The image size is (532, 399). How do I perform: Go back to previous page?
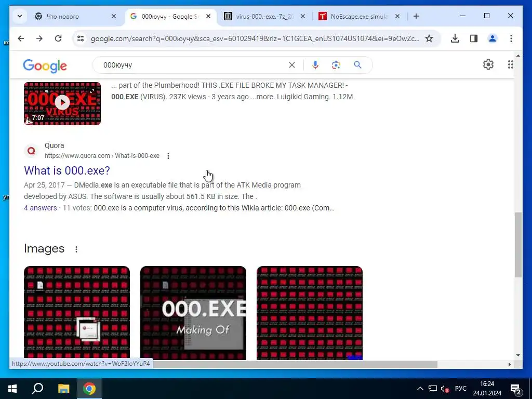[21, 38]
